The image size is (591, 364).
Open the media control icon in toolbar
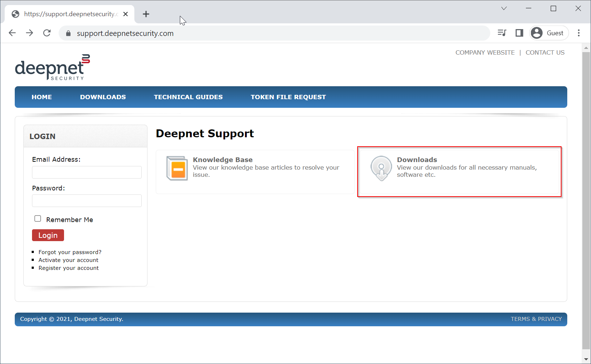point(502,33)
